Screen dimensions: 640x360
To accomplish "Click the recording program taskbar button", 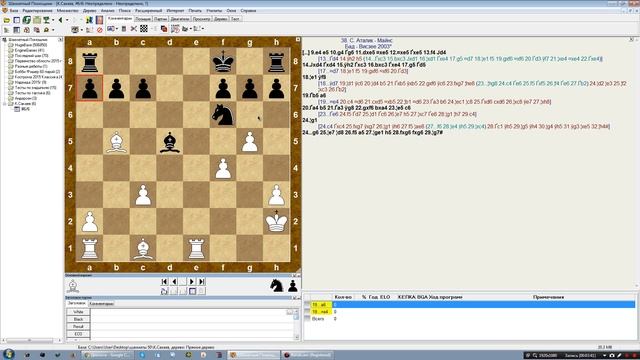I will click(308, 355).
